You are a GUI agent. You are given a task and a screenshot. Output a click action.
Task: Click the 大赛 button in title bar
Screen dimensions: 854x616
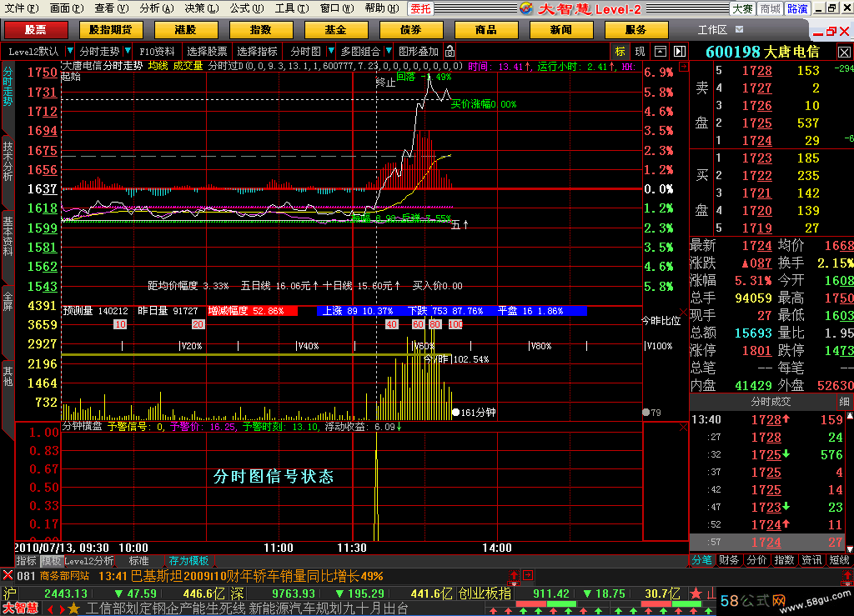click(741, 8)
